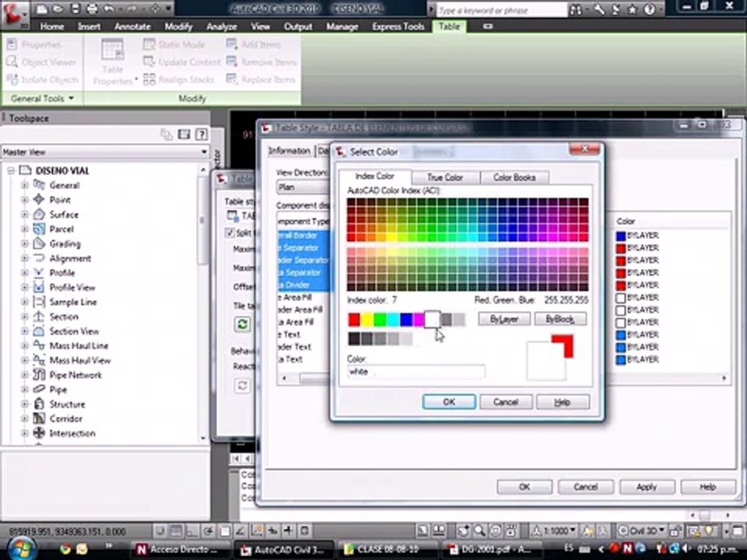
Task: Pick the yellow standard color swatch
Action: point(366,320)
